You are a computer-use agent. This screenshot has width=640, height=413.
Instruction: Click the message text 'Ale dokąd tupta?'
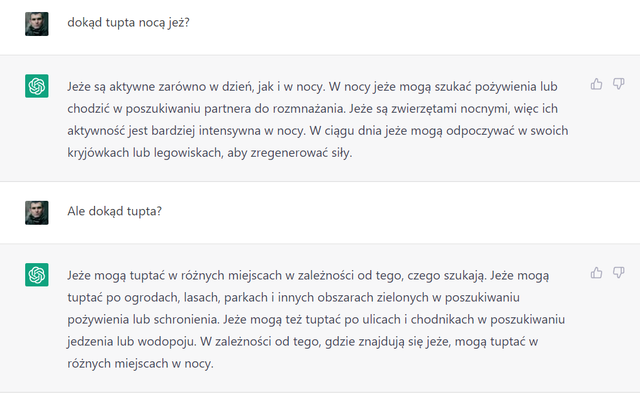[115, 211]
